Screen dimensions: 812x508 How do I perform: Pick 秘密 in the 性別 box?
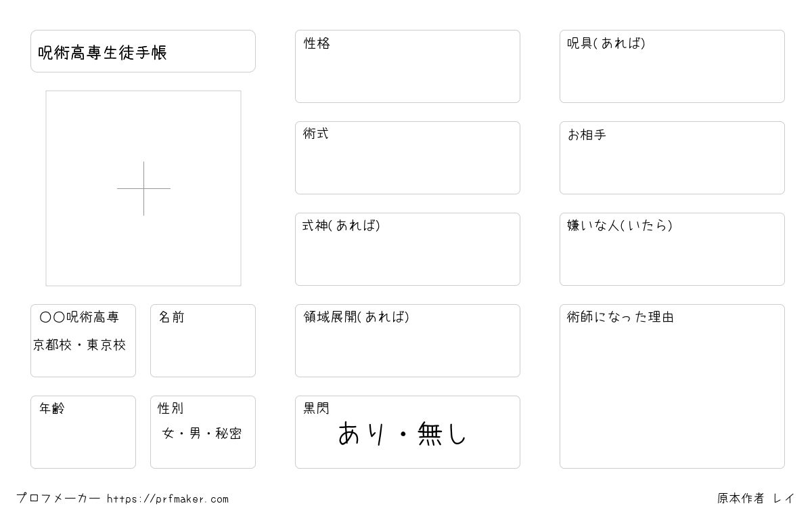(229, 433)
